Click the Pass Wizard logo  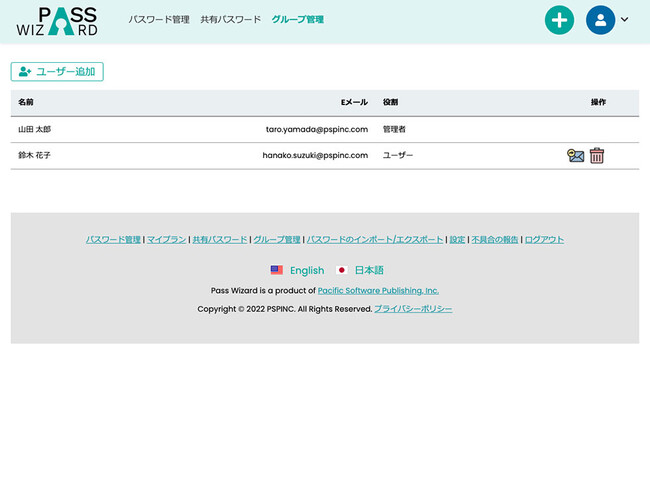coord(57,21)
